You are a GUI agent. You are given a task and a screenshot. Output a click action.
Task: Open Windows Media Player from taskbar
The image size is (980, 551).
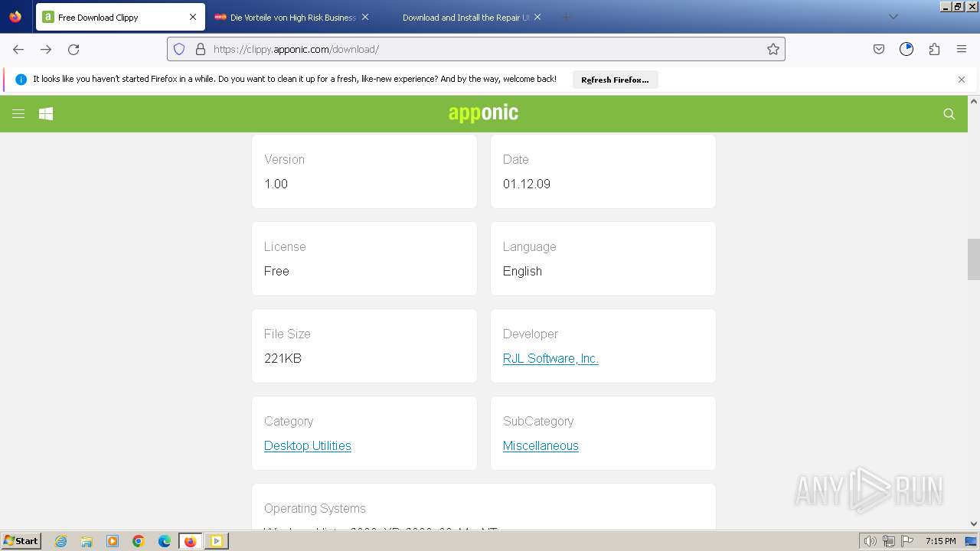tap(113, 541)
